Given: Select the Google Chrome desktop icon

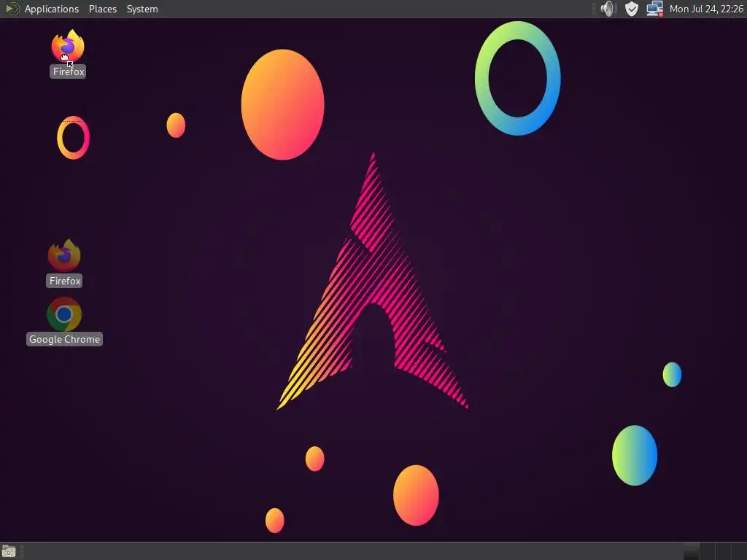Looking at the screenshot, I should [64, 314].
